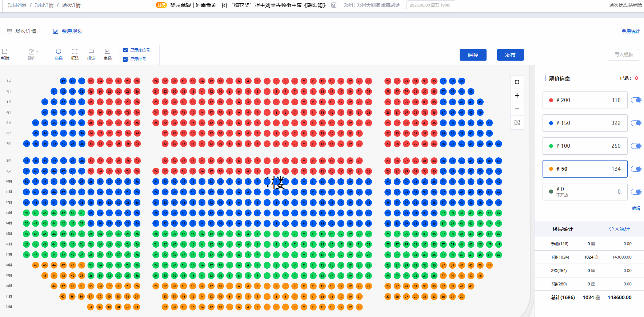The width and height of the screenshot is (644, 317).
Task: Click the 保存 button
Action: [x=473, y=55]
